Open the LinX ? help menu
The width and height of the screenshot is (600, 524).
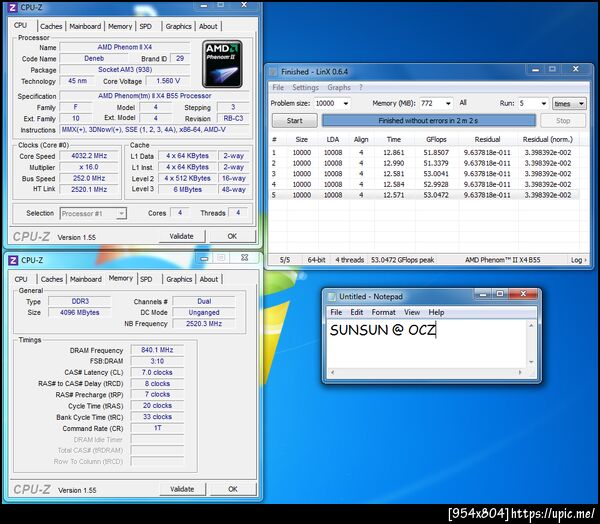click(x=361, y=87)
